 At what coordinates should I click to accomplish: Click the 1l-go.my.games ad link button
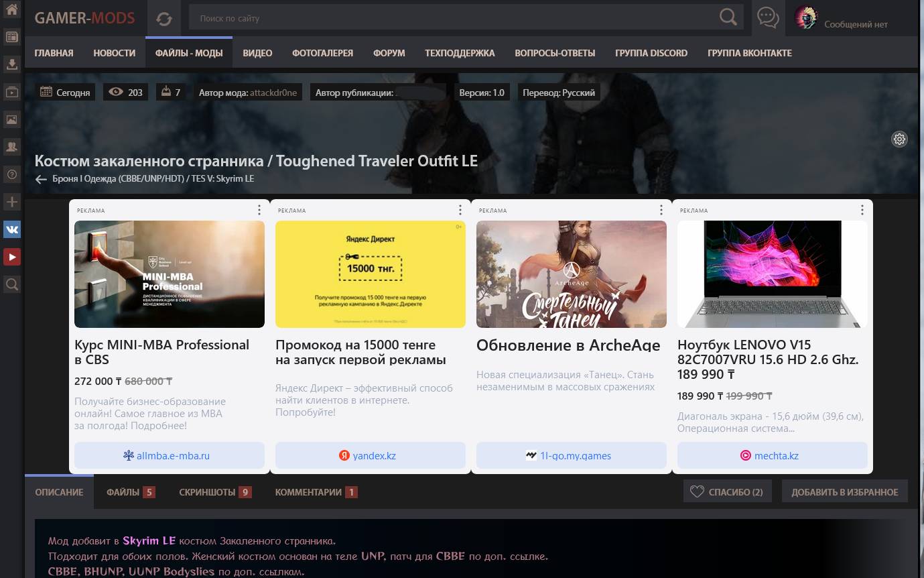click(572, 456)
